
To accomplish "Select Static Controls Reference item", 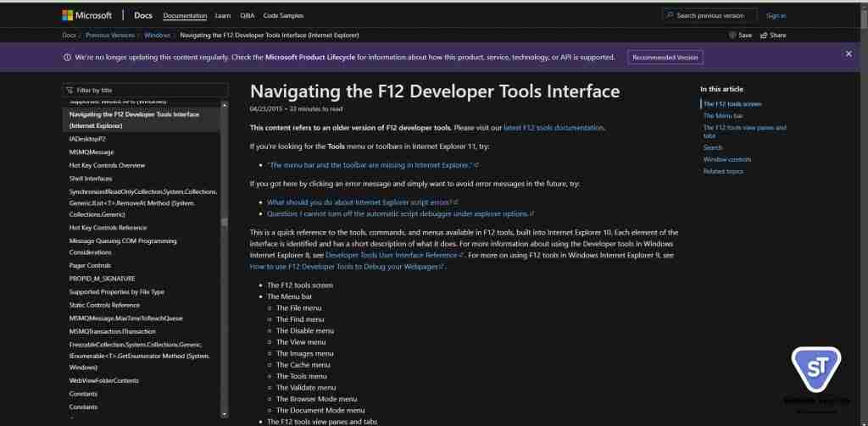I will point(104,306).
